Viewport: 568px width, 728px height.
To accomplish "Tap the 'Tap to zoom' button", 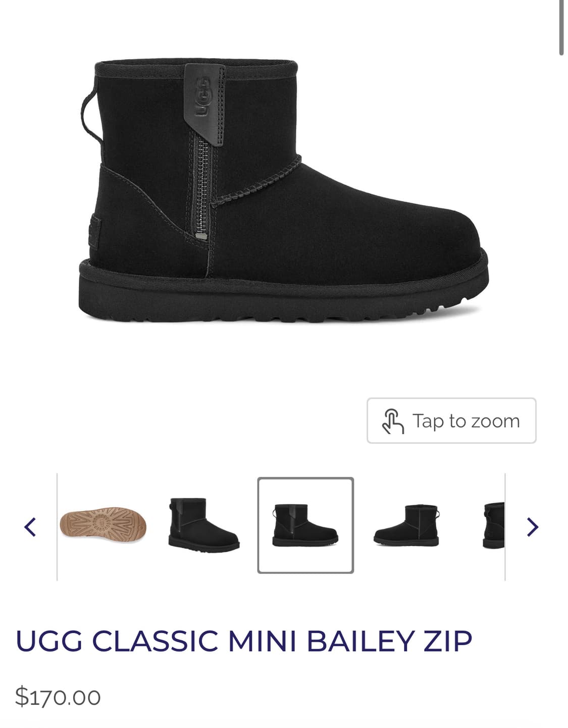I will [x=451, y=421].
